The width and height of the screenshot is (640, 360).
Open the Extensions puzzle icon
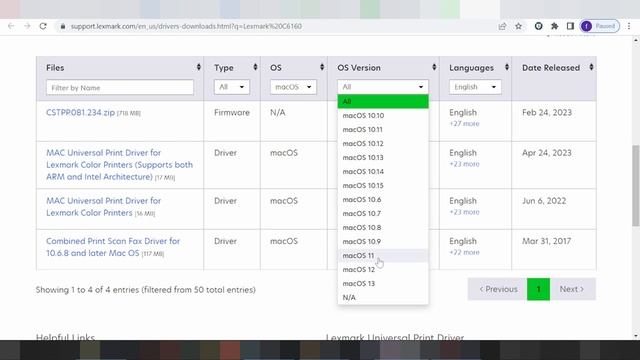coord(554,26)
